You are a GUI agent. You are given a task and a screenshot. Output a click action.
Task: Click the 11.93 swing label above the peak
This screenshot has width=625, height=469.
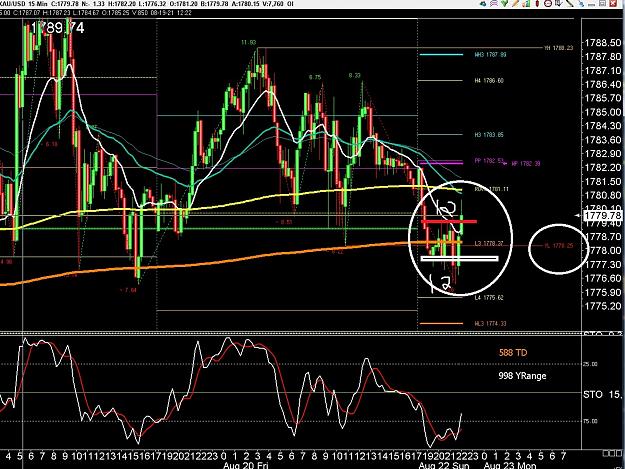pos(248,42)
